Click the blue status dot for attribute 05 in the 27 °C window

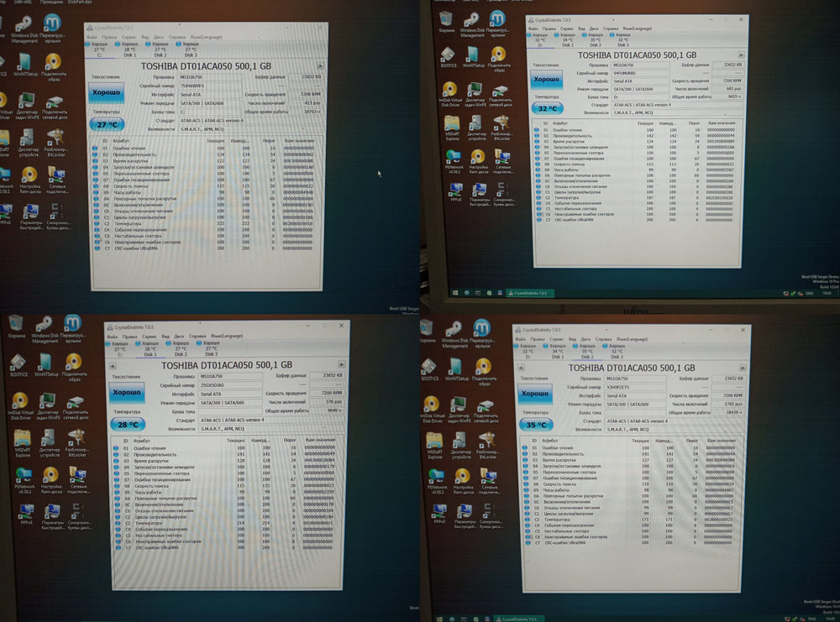coord(95,168)
